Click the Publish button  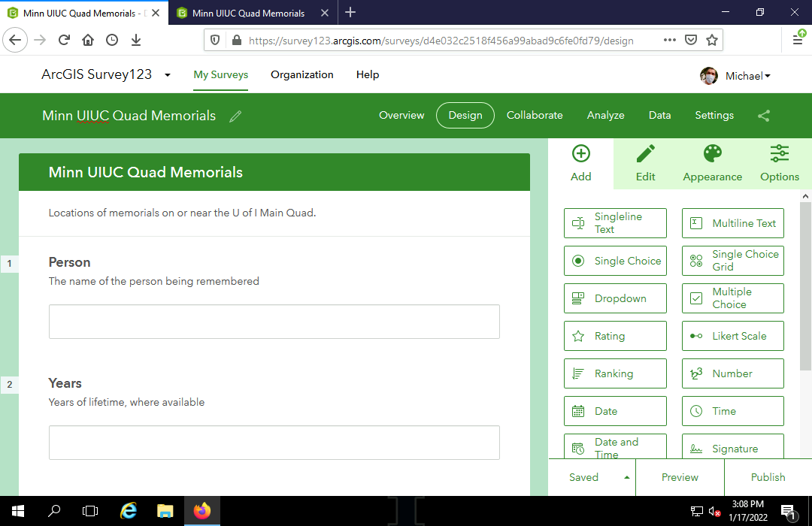pos(768,477)
